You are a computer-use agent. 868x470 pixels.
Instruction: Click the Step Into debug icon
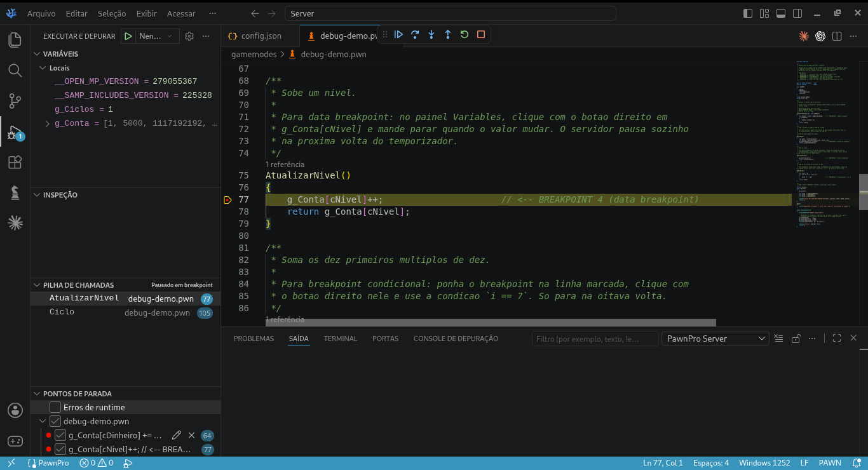tap(431, 35)
